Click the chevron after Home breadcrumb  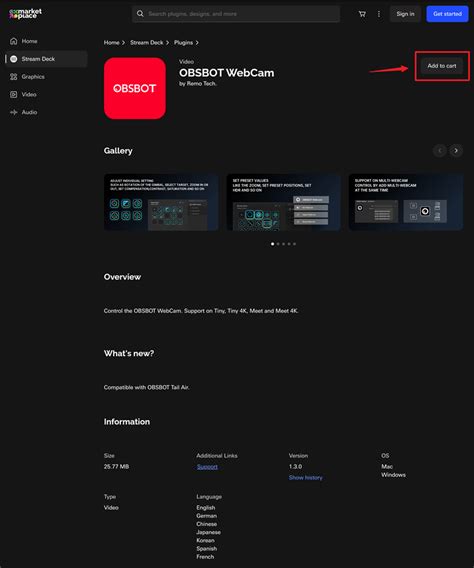[123, 42]
